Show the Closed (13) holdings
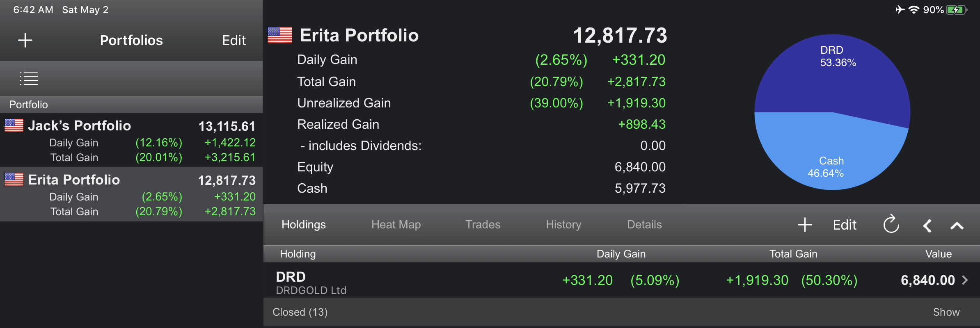Screen dimensions: 980x328 pyautogui.click(x=946, y=312)
